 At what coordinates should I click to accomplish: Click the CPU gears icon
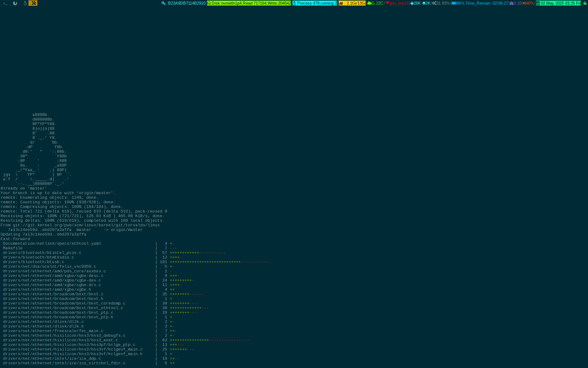pyautogui.click(x=434, y=3)
